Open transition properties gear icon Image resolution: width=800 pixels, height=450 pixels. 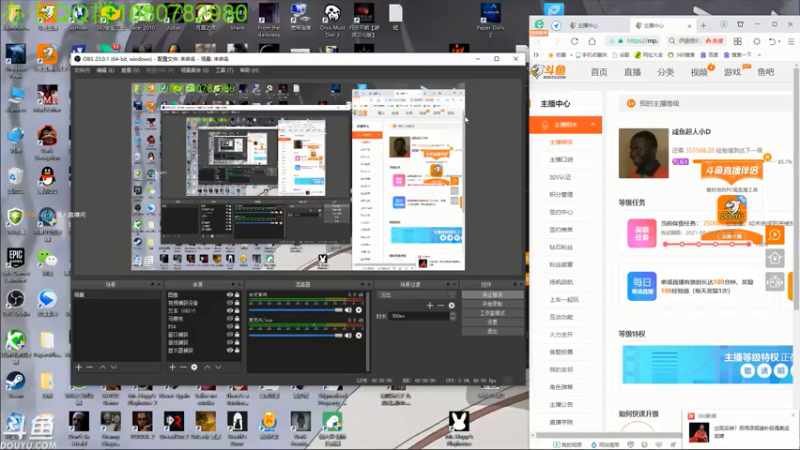pos(452,305)
